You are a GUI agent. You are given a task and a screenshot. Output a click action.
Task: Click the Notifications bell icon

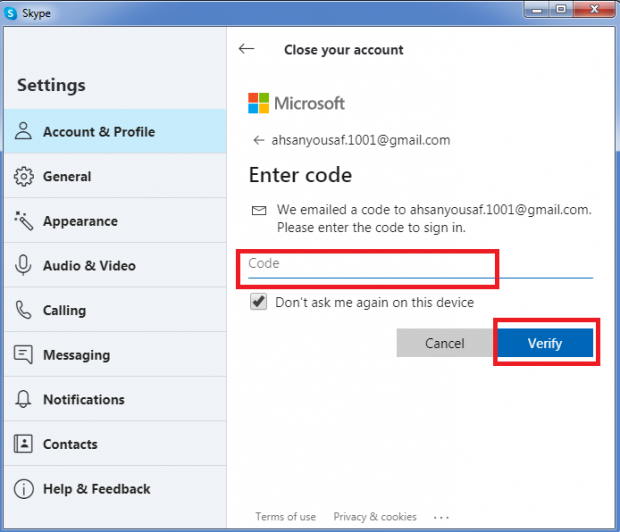coord(23,399)
